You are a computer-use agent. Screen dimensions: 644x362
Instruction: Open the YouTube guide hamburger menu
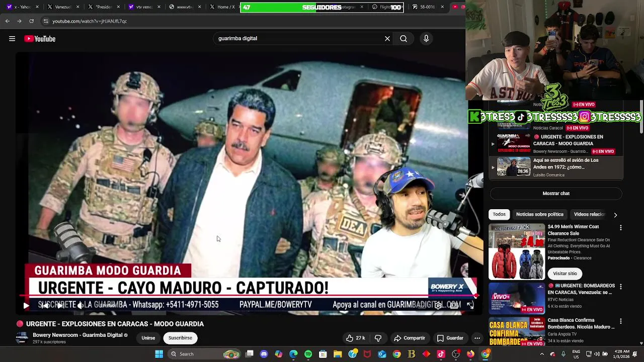12,39
